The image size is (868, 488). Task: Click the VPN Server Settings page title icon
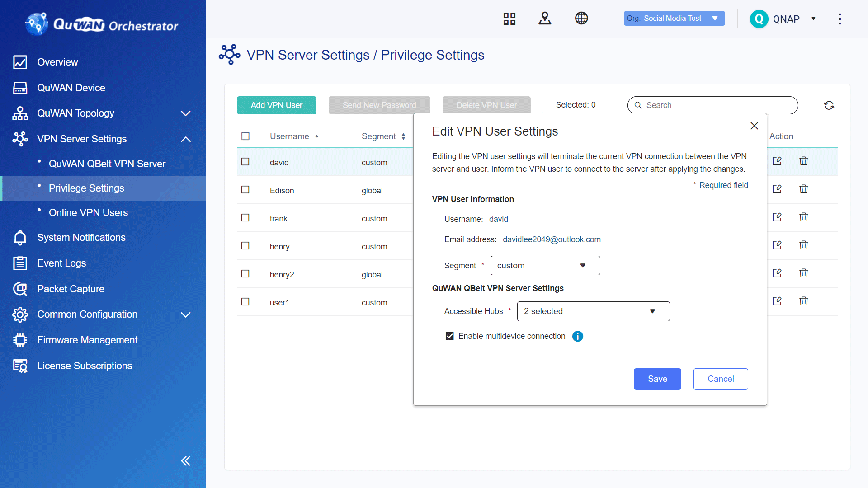(230, 55)
